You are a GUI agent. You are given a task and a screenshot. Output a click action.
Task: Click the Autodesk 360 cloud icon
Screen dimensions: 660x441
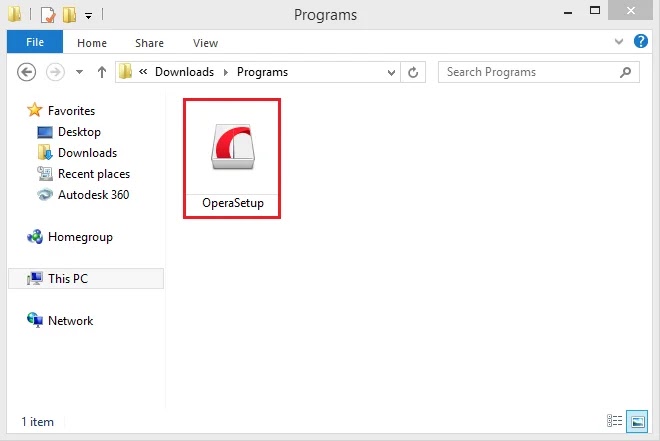pos(45,194)
